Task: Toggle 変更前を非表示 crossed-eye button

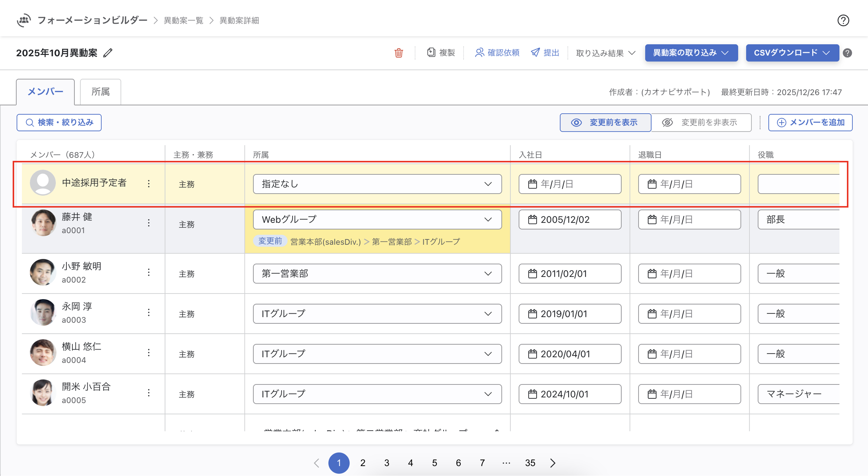Action: coord(701,122)
